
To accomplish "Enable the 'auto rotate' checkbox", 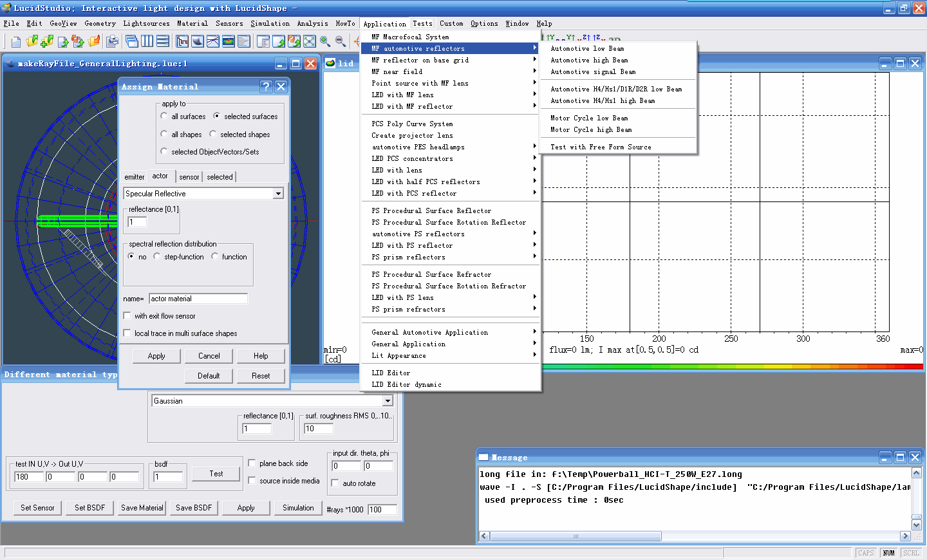I will coord(335,483).
